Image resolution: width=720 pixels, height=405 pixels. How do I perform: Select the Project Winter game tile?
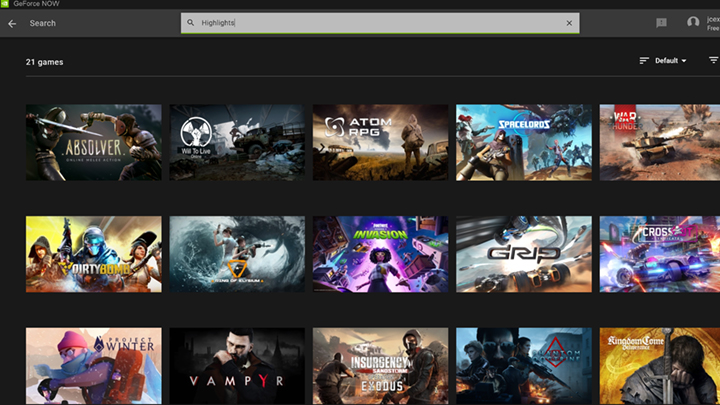point(94,366)
